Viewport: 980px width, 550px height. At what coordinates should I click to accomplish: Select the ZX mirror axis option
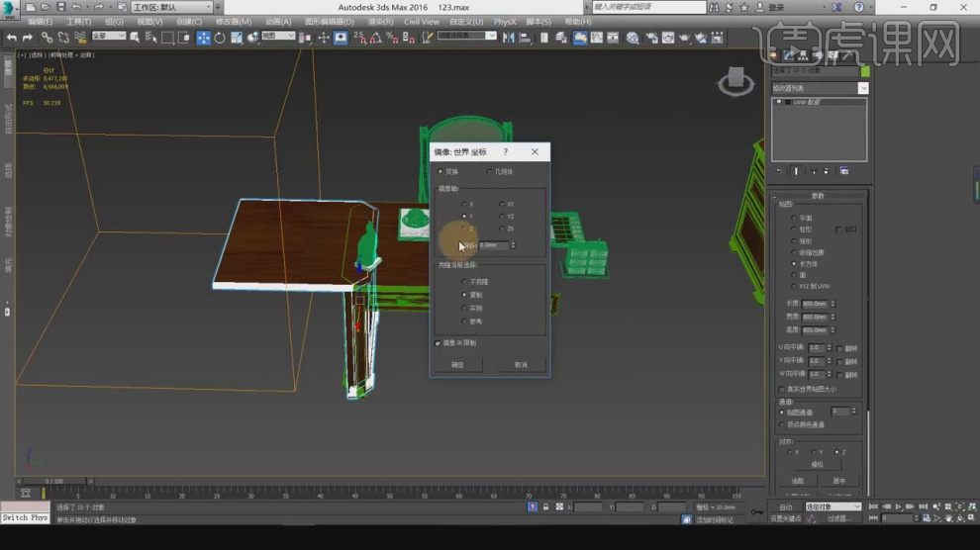click(501, 229)
